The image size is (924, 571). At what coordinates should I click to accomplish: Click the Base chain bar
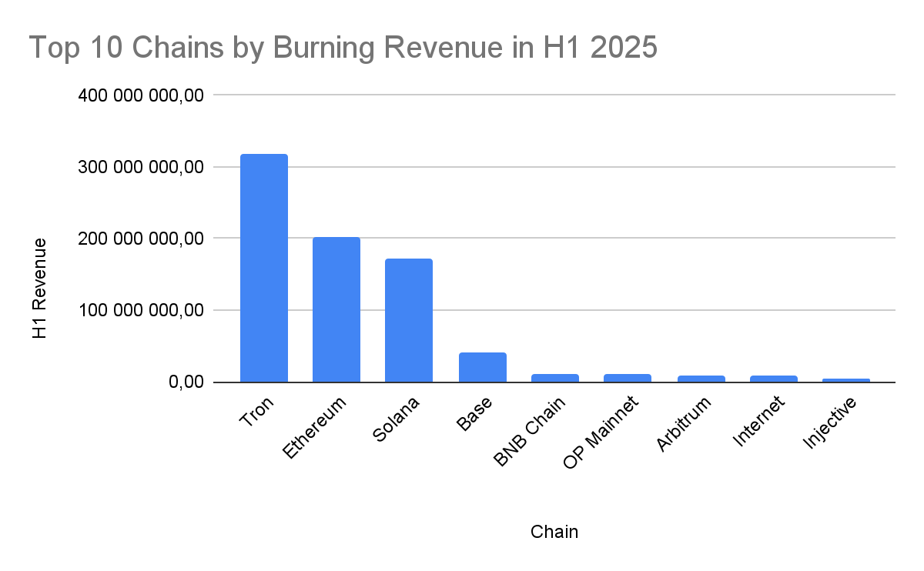click(x=482, y=367)
